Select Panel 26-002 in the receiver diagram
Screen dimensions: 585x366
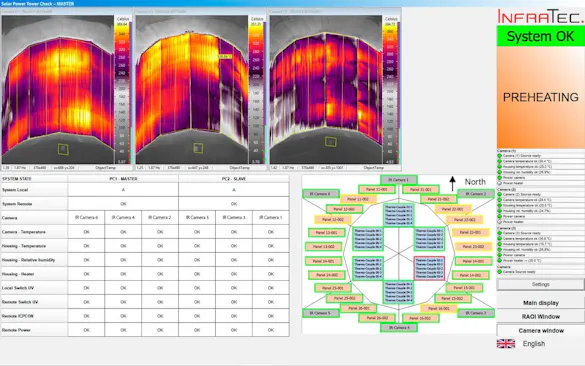point(377,318)
